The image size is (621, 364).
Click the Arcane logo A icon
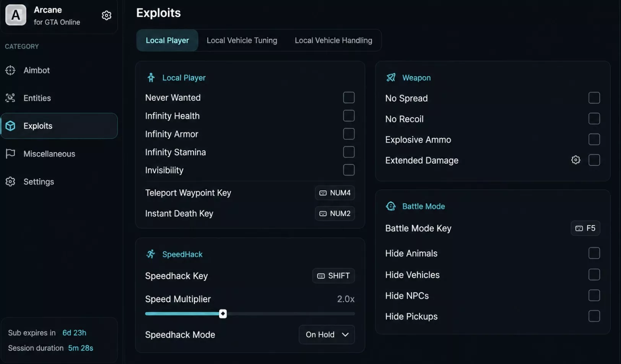(x=16, y=15)
